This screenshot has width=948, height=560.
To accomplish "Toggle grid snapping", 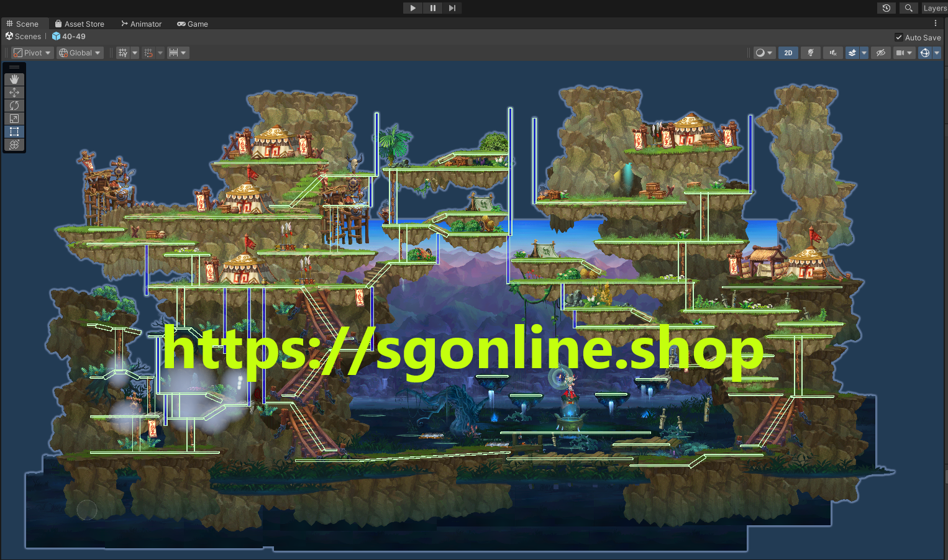I will [x=148, y=53].
